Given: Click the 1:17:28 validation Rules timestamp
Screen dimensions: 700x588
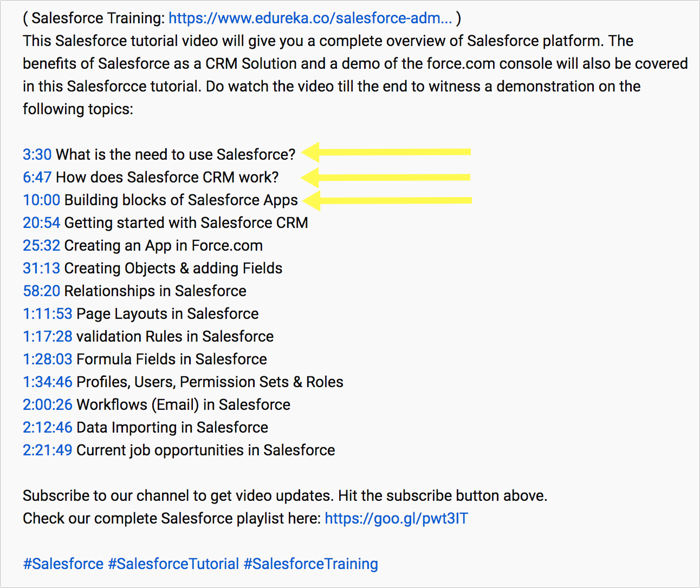Looking at the screenshot, I should (47, 337).
